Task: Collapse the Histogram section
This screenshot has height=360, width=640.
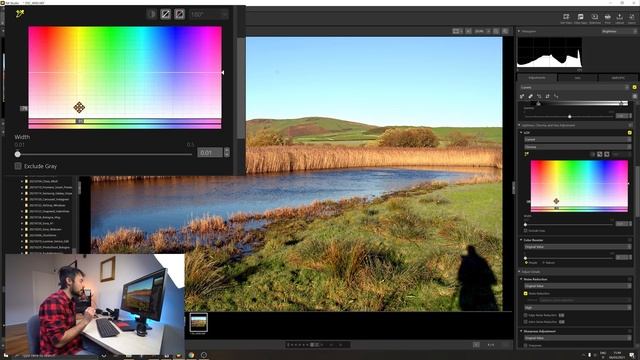Action: click(x=519, y=31)
